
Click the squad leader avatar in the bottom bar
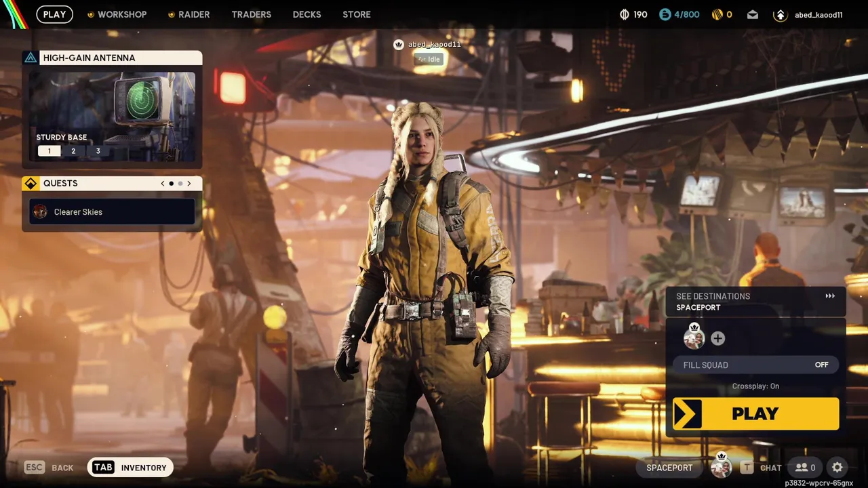tap(721, 466)
